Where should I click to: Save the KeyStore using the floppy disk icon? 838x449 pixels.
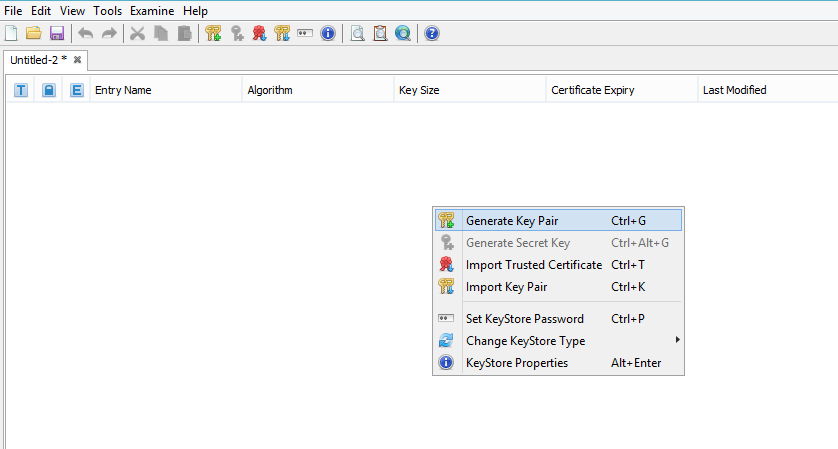tap(56, 33)
